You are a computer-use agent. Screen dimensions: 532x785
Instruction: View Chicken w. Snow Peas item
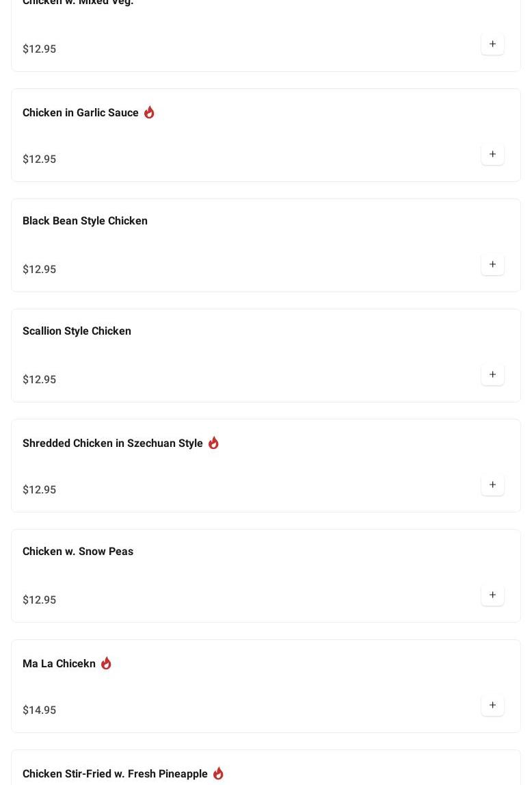click(x=78, y=552)
